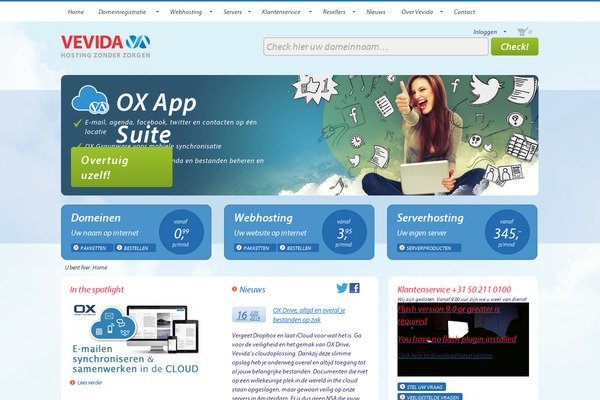Viewport: 600px width, 400px height.
Task: Open Klantenservice menu item
Action: pos(281,12)
